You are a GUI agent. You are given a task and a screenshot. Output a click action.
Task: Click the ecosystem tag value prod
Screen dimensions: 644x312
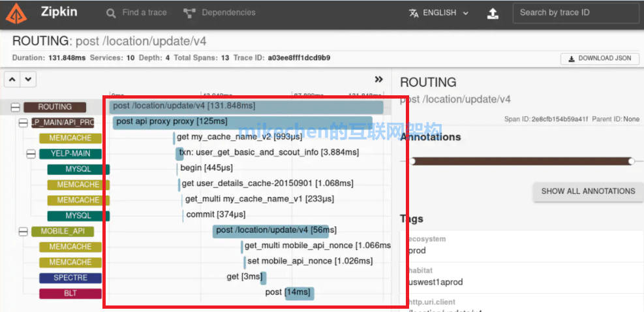(418, 251)
